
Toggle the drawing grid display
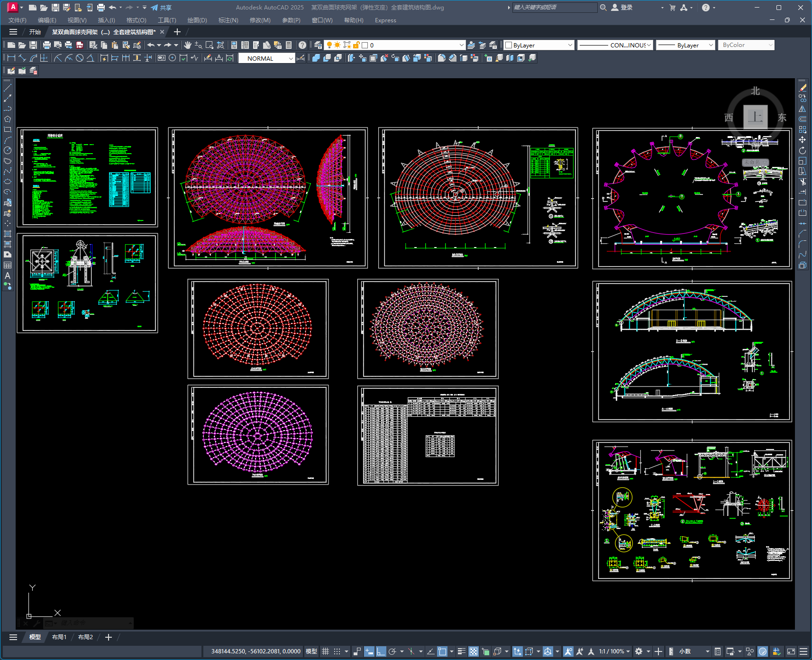coord(325,651)
